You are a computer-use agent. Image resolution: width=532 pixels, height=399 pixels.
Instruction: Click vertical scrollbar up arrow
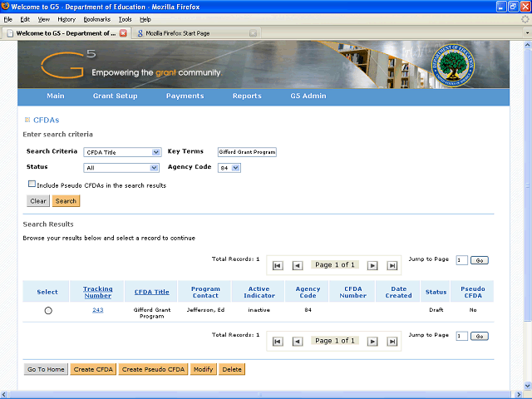(528, 45)
